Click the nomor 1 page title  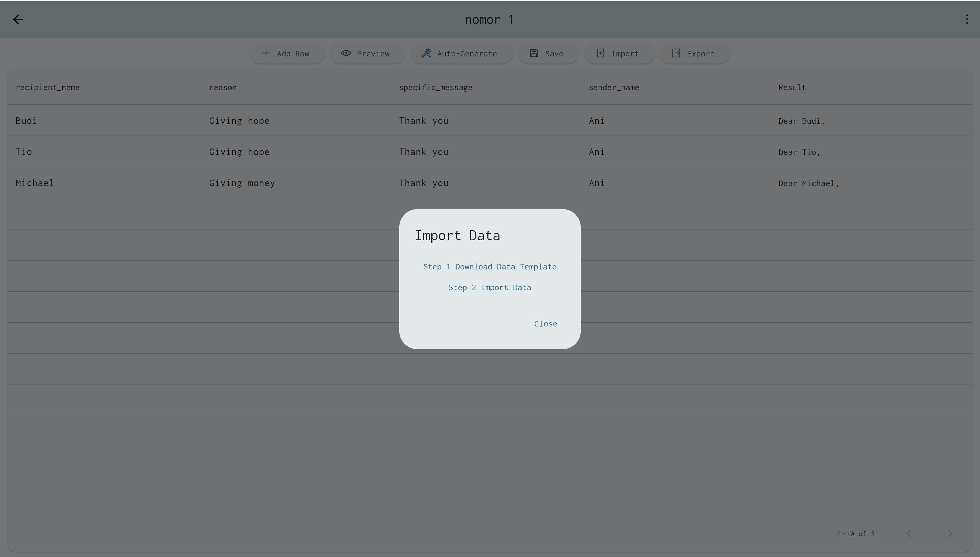coord(489,19)
